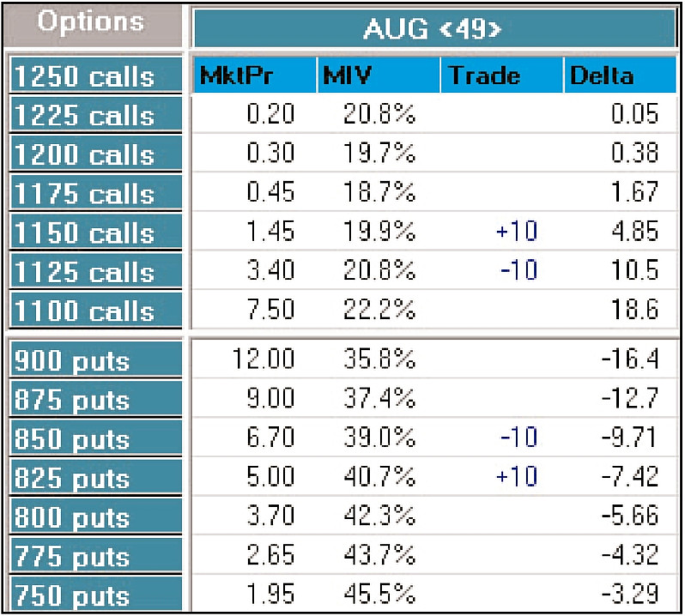Edit the +10 trade cell beside 5.00 price
The image size is (685, 616).
pos(517,476)
